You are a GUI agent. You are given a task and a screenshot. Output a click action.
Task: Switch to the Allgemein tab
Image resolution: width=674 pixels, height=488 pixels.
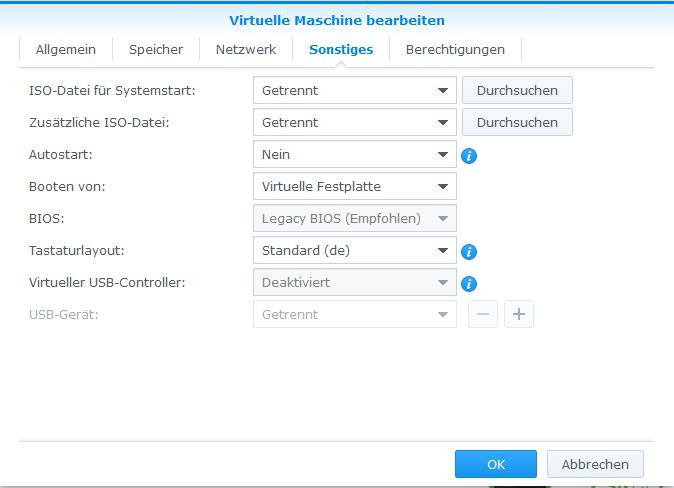(65, 49)
